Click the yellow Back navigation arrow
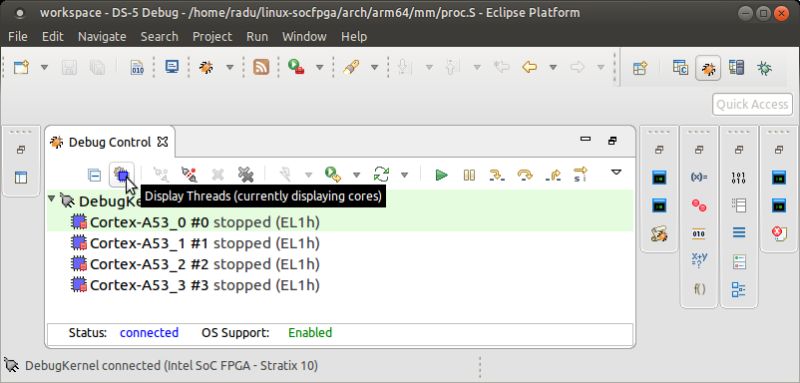Viewport: 800px width, 383px height. (530, 67)
